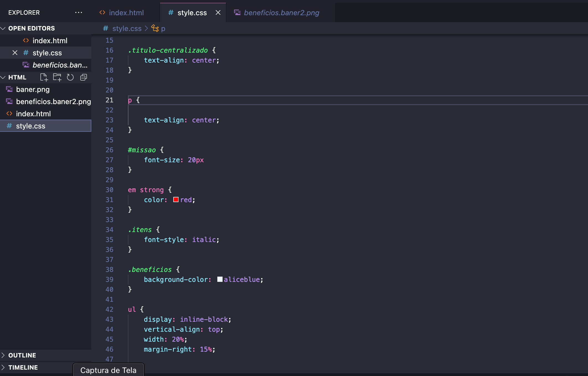Select style.css in the HTML folder tree
The image size is (588, 376).
[x=46, y=126]
